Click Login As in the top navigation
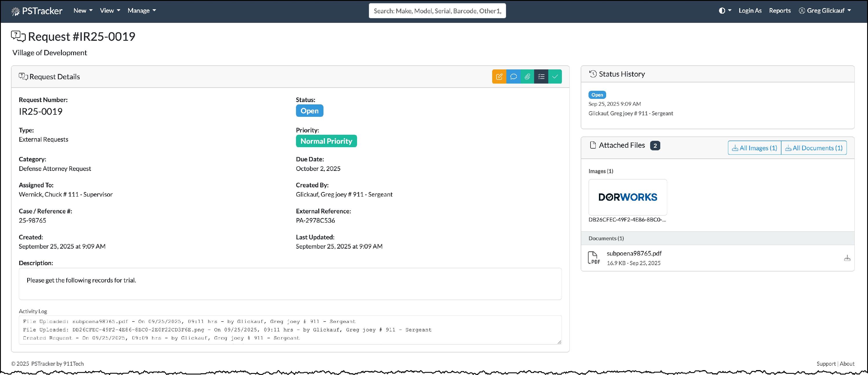 pyautogui.click(x=750, y=11)
